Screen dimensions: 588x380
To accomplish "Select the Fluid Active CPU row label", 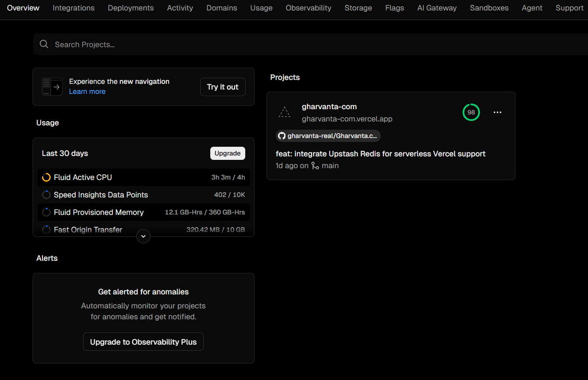I will 83,177.
